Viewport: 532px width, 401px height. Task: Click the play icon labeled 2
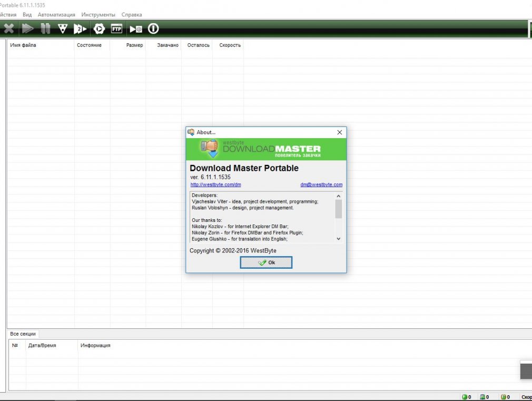point(80,29)
